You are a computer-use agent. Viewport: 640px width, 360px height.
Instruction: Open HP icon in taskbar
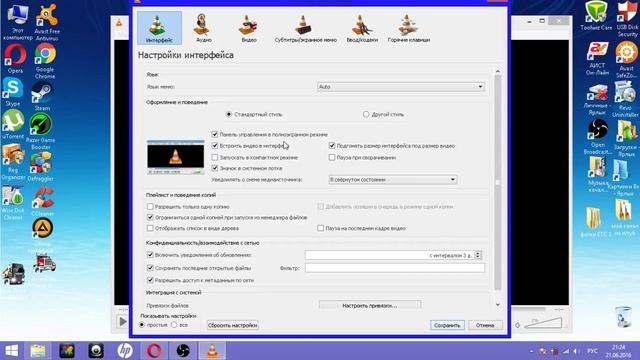(x=125, y=351)
